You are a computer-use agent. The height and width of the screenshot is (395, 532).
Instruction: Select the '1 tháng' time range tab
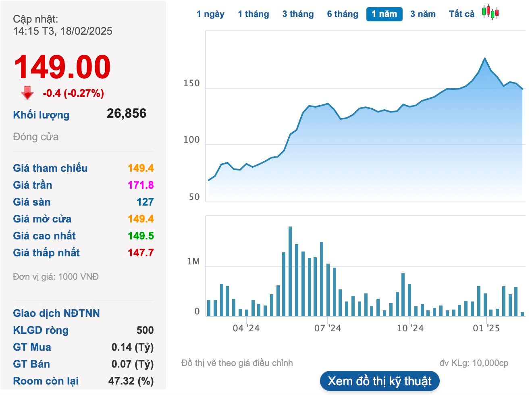coord(254,14)
